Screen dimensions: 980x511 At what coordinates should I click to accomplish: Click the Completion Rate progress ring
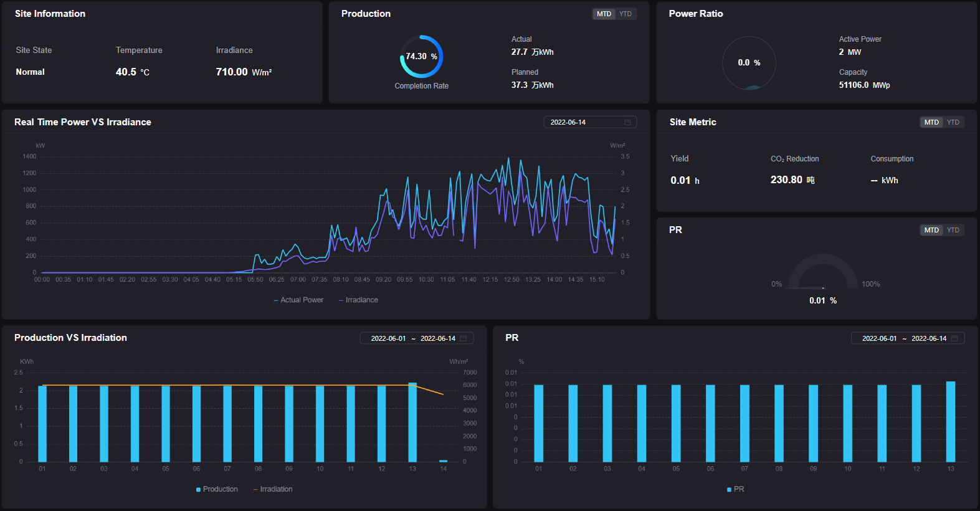[421, 57]
